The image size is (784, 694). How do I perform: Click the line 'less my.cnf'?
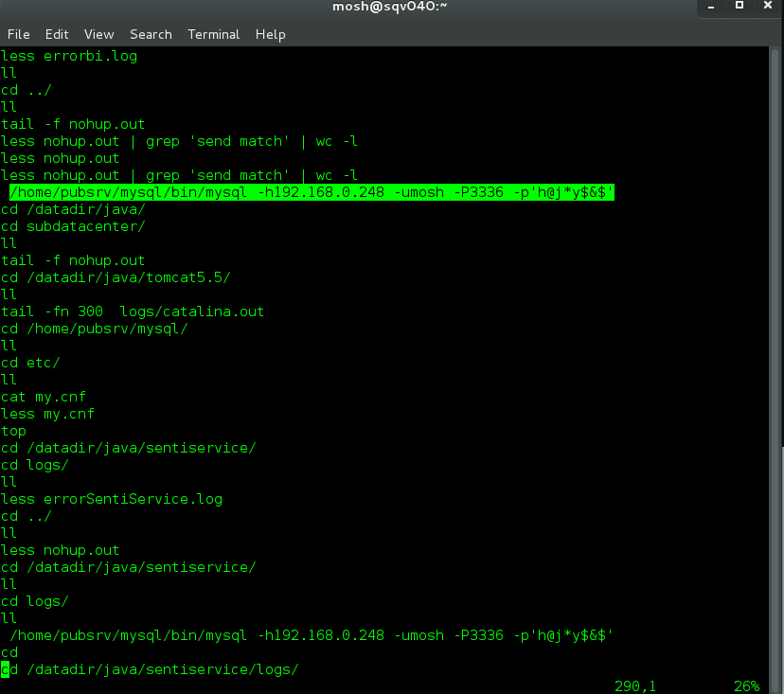[x=47, y=414]
